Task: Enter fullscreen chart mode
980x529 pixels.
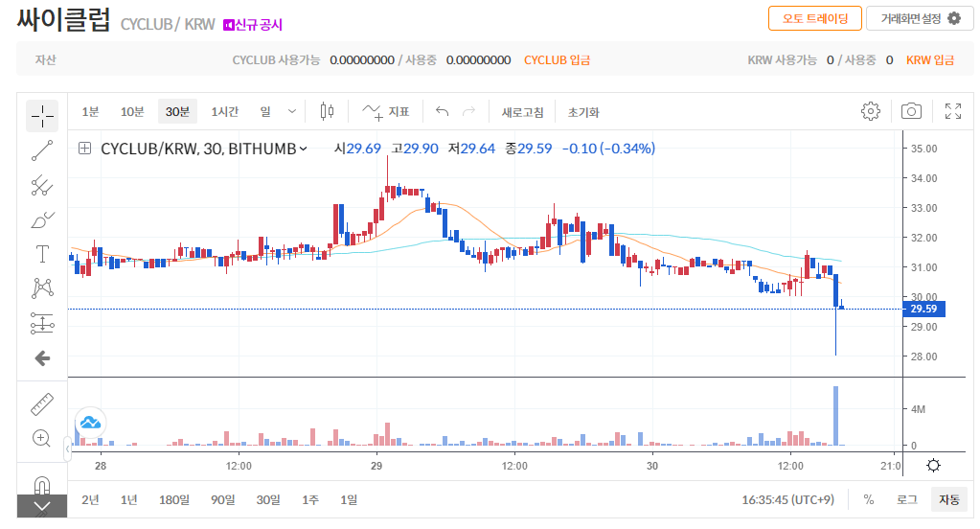Action: pyautogui.click(x=952, y=111)
